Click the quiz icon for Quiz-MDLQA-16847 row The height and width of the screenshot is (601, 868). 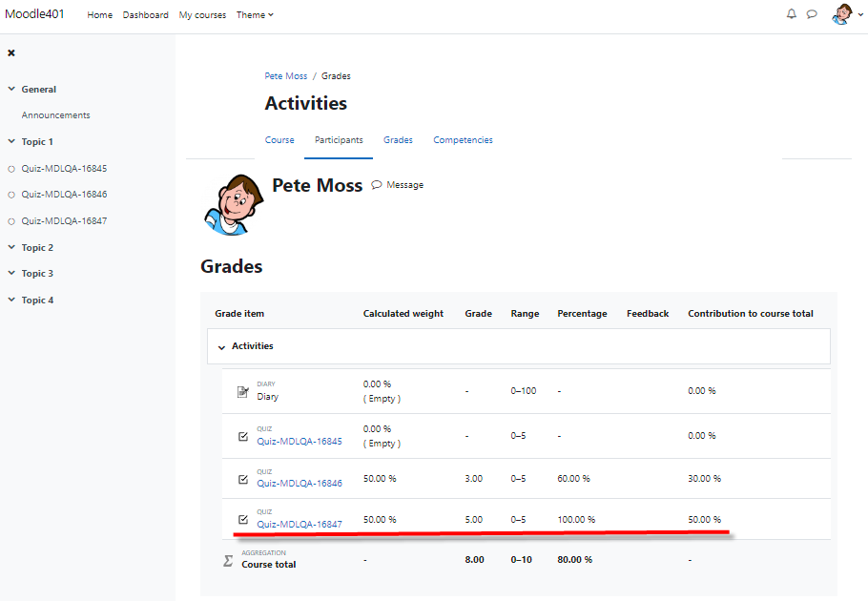pos(243,519)
